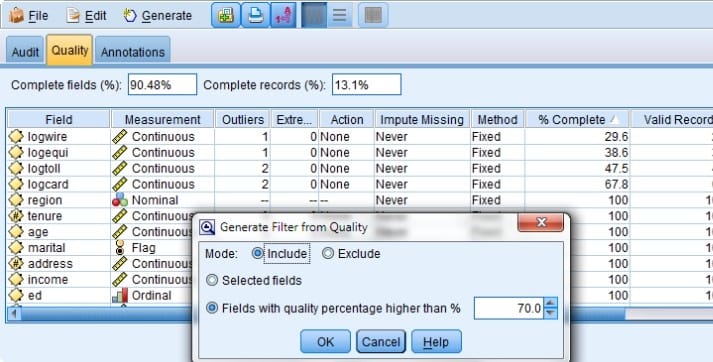Screen dimensions: 713x362
Task: Click Cancel in Generate Filter dialog
Action: pos(381,342)
